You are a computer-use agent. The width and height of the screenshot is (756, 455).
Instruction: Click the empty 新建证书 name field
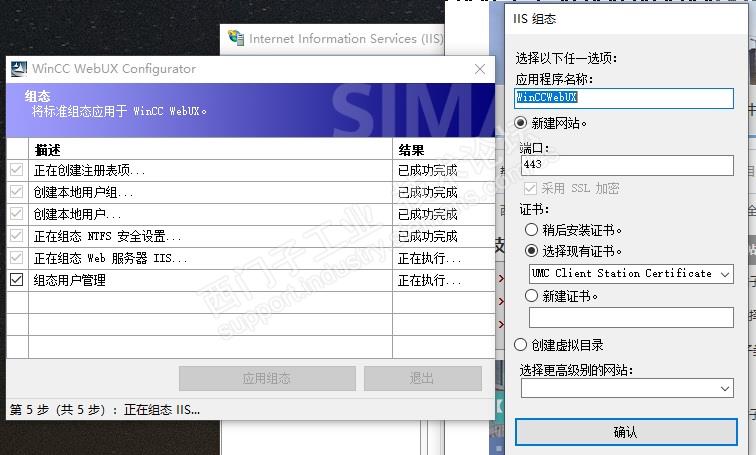[631, 318]
